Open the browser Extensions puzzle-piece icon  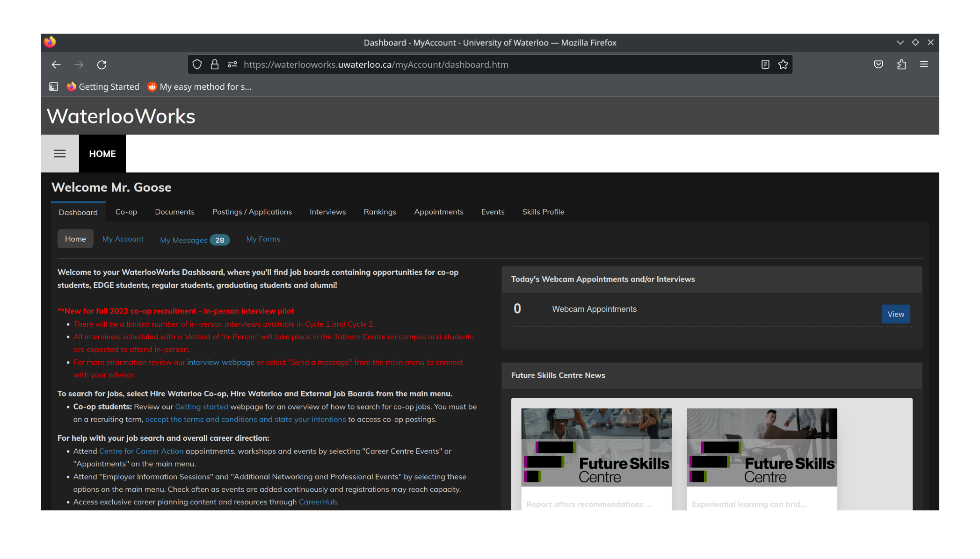click(902, 64)
